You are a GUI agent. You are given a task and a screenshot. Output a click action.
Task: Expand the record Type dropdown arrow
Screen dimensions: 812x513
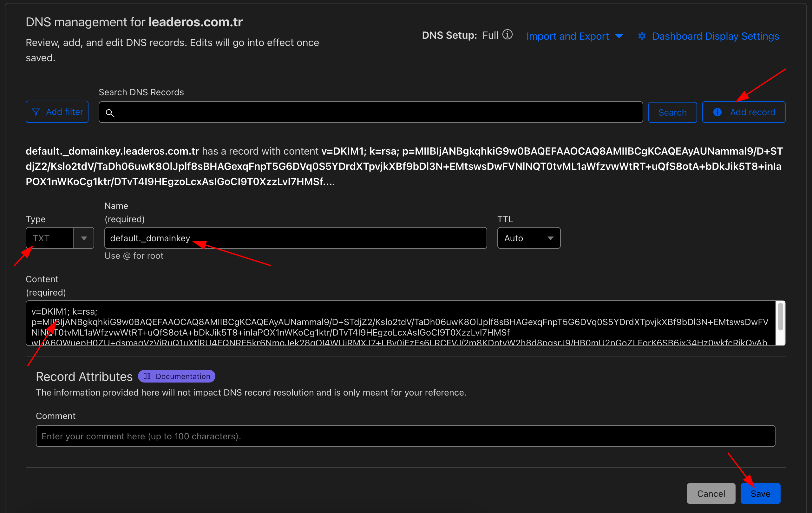coord(84,238)
